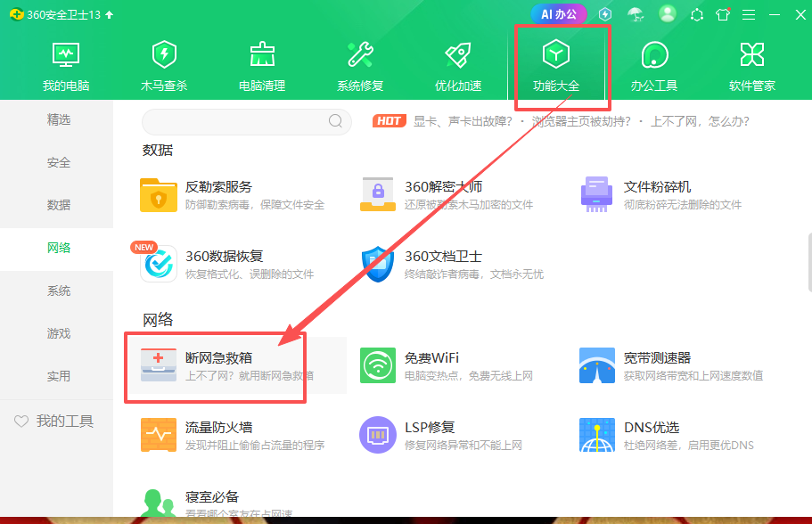
Task: Open 反勒索服务 anti-ransomware service
Action: tap(218, 194)
